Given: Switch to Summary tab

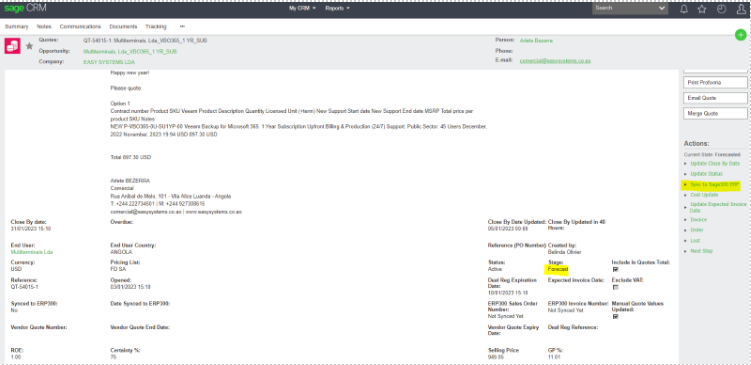Looking at the screenshot, I should (x=17, y=27).
